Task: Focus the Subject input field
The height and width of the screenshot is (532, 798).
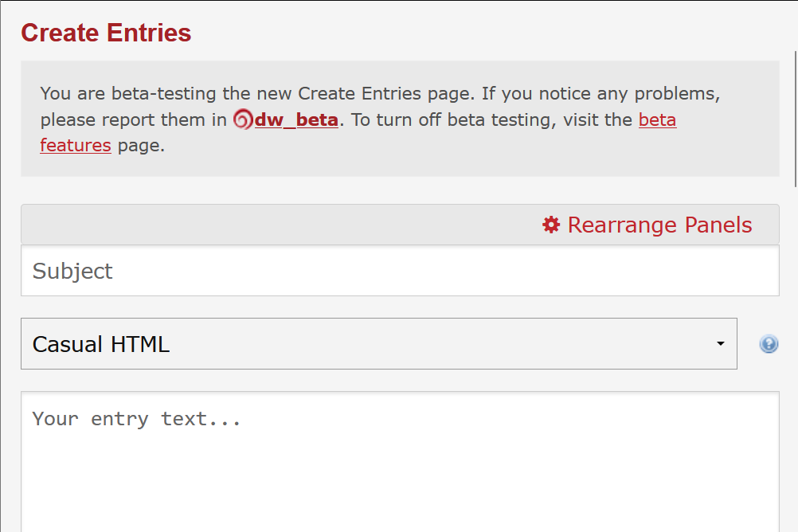Action: coord(400,270)
